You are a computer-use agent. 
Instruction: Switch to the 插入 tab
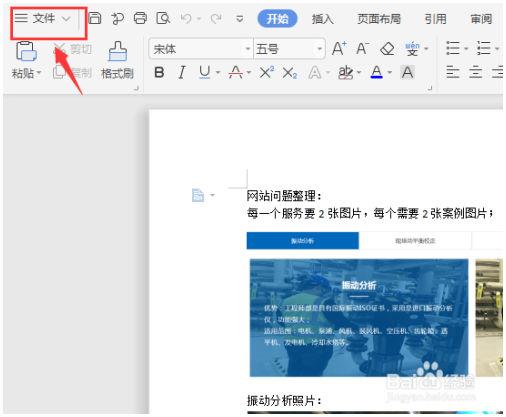[x=322, y=19]
